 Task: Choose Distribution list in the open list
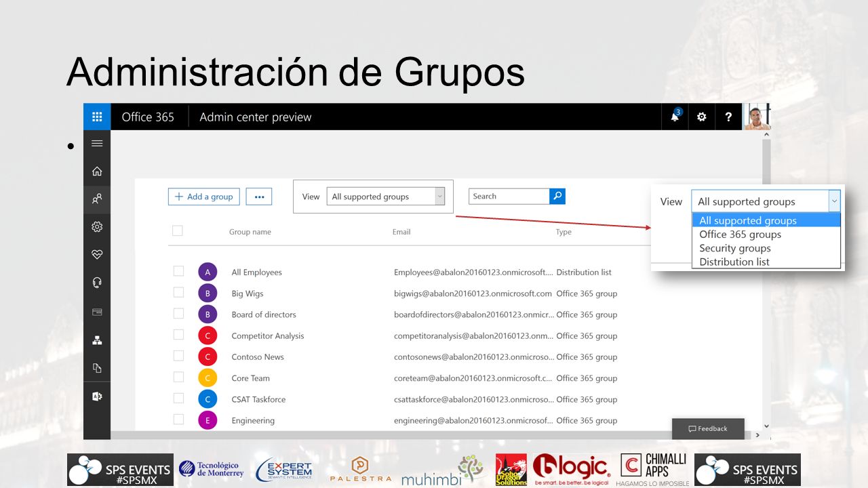pos(766,262)
